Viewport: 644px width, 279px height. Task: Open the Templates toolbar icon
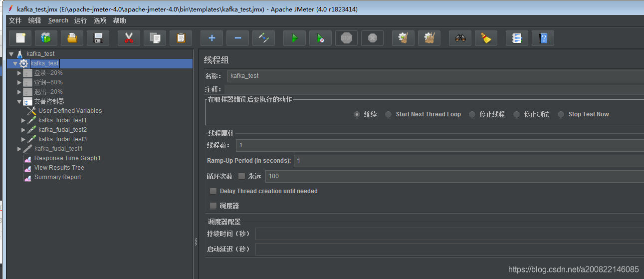[46, 38]
